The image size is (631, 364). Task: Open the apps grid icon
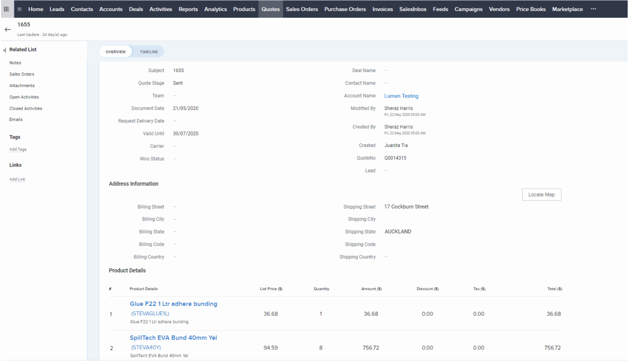6,9
